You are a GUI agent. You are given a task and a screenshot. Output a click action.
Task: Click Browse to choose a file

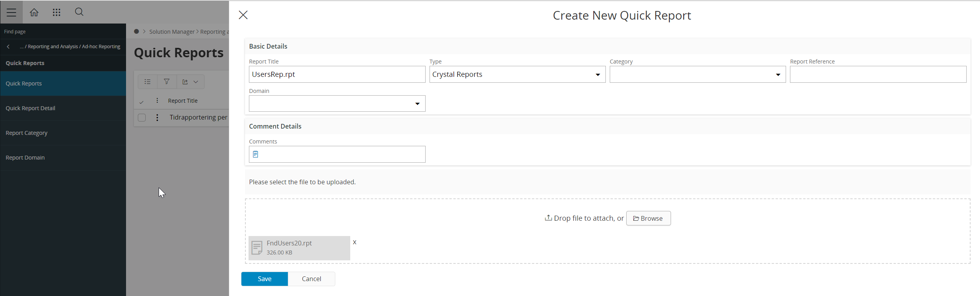[648, 218]
